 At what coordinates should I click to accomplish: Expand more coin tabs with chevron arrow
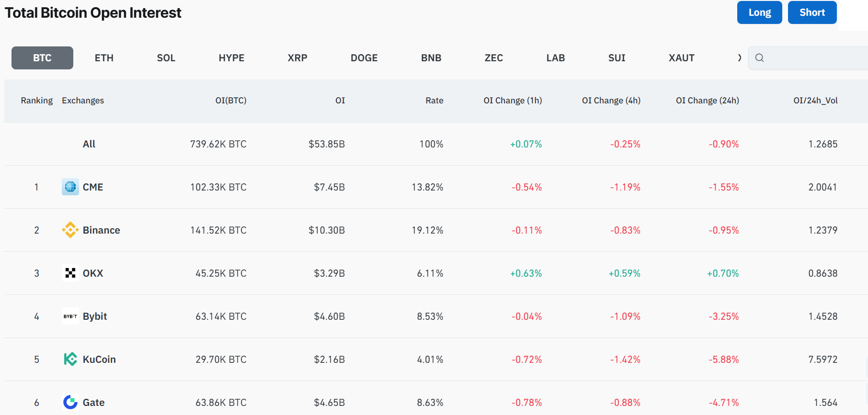tap(740, 58)
